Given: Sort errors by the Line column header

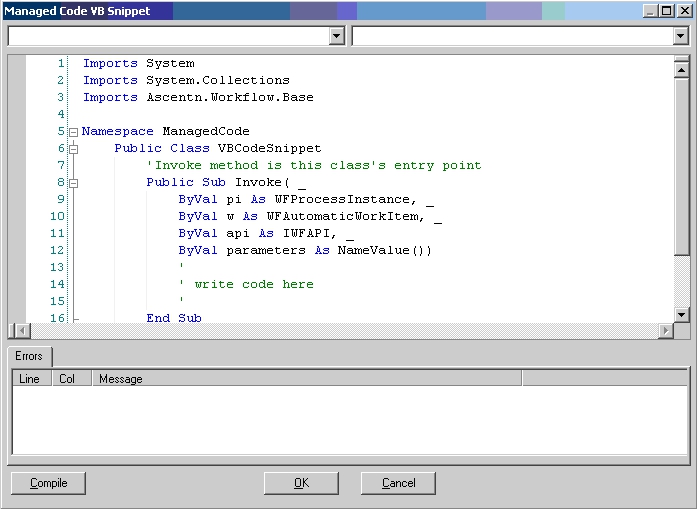Looking at the screenshot, I should point(29,379).
